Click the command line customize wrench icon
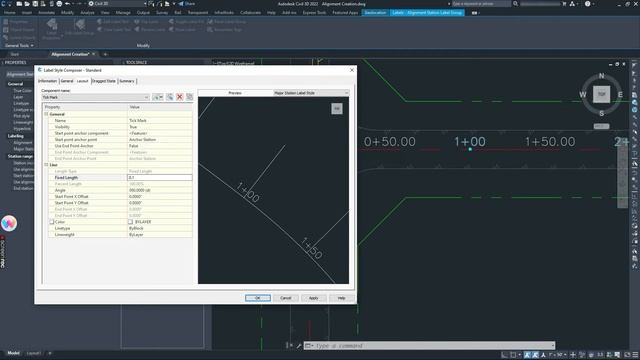 (299, 346)
